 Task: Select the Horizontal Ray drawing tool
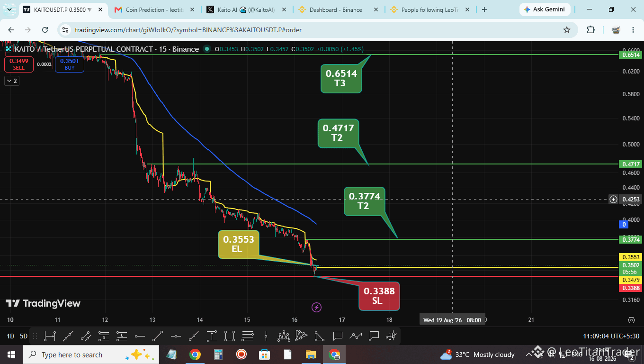(x=140, y=337)
